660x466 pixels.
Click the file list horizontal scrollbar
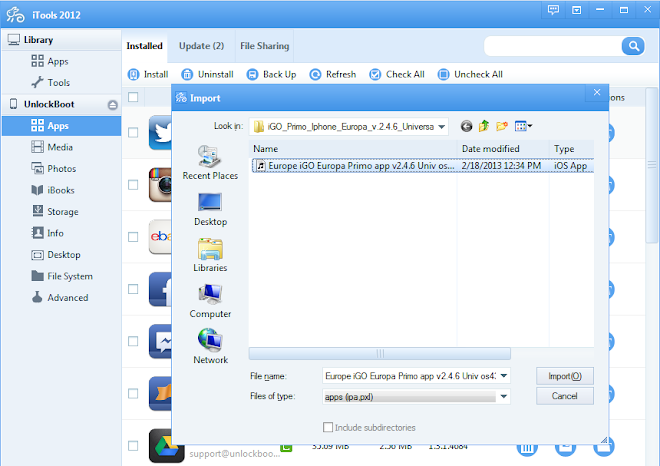click(380, 354)
